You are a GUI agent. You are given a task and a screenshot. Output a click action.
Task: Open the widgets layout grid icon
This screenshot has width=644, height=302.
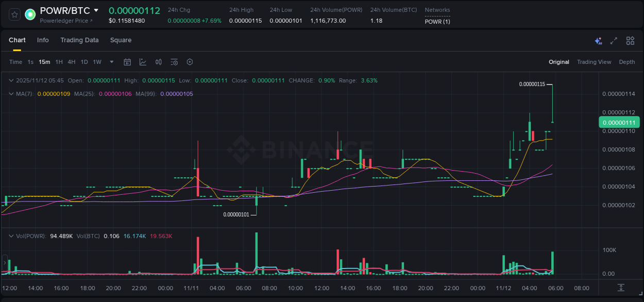630,40
